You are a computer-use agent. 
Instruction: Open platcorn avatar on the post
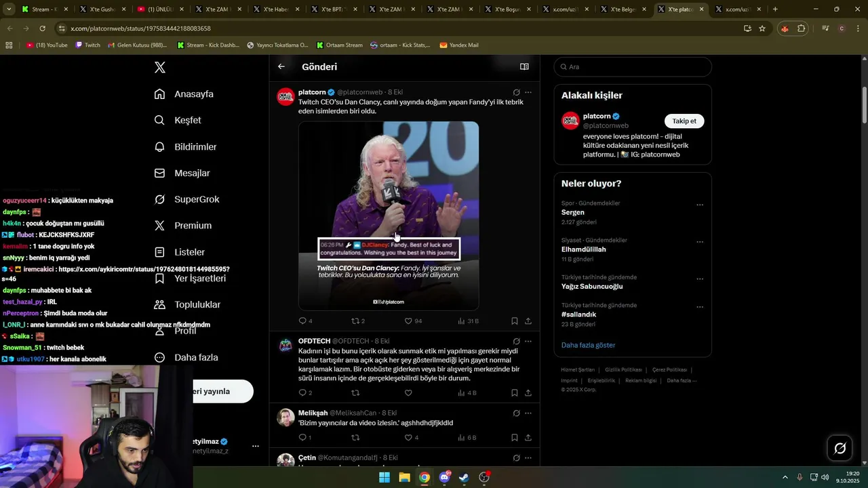pos(285,96)
